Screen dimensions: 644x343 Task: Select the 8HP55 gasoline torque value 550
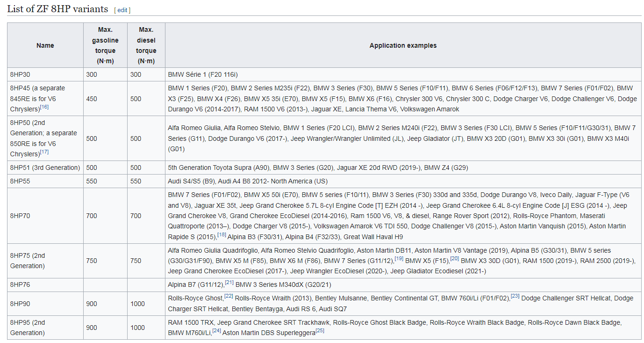[x=92, y=181]
